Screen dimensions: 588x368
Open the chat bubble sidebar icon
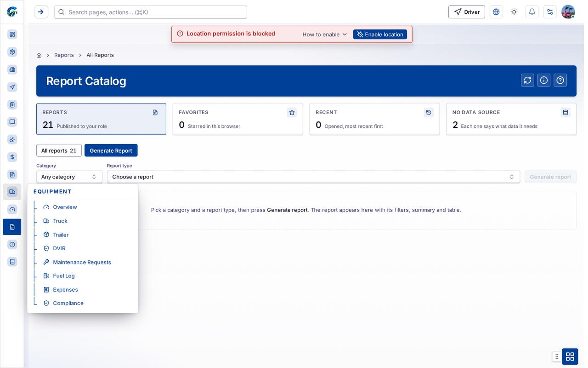12,122
